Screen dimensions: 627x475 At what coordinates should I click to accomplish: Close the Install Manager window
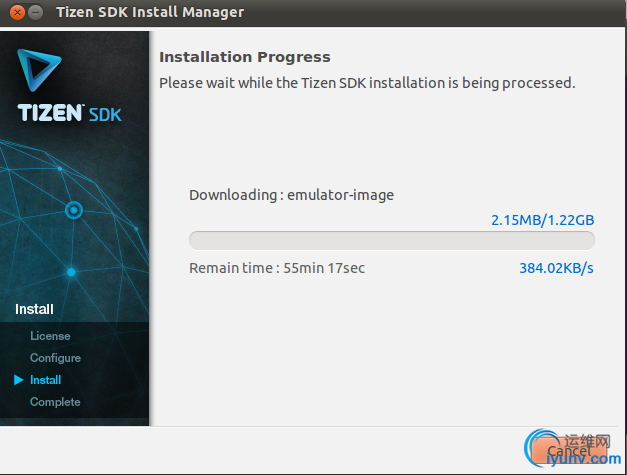[x=17, y=12]
